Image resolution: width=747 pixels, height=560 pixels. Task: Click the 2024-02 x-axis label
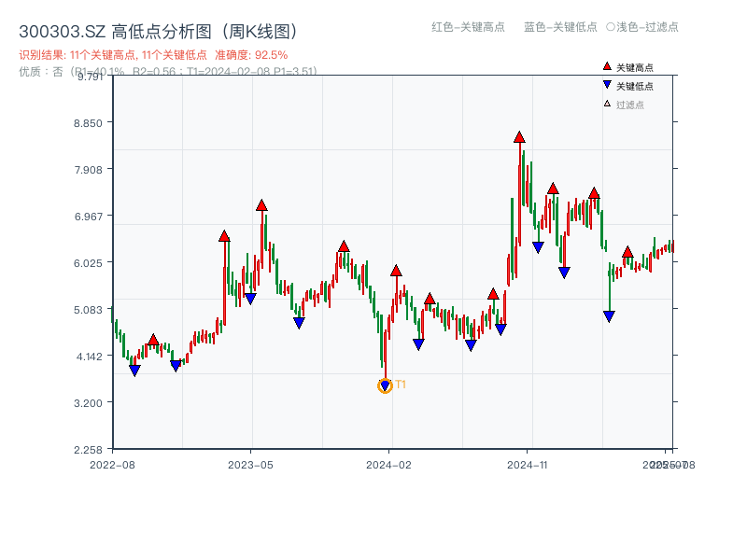pos(388,465)
